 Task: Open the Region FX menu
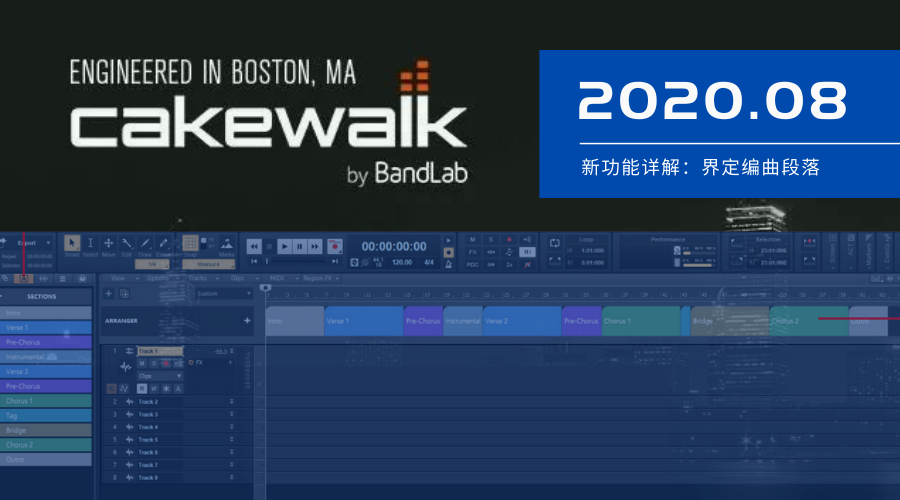coord(321,278)
